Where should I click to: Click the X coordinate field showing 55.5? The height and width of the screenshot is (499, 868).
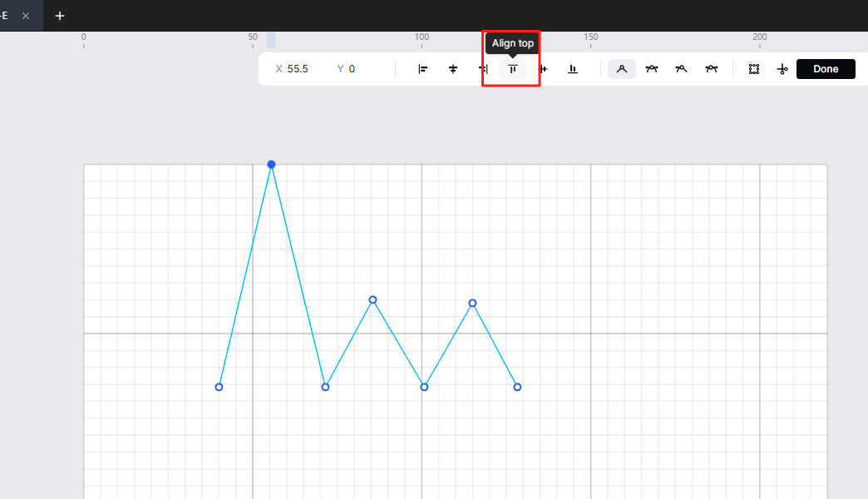point(298,69)
